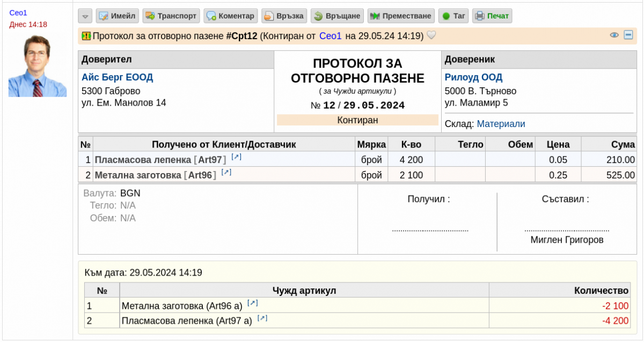Add a Таг to the protocol
Screen dimensions: 644x342
tap(453, 16)
